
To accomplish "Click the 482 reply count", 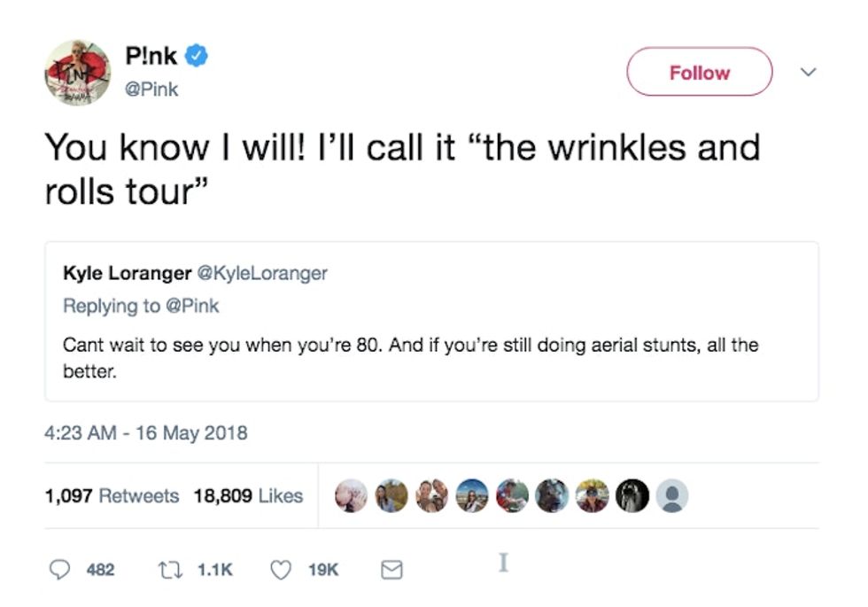I will (x=100, y=570).
